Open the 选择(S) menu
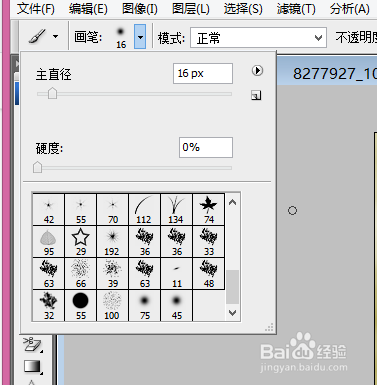 tap(243, 9)
